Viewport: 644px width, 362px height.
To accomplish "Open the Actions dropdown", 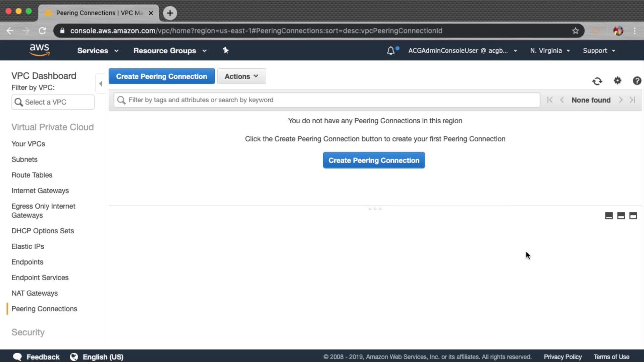I will pyautogui.click(x=241, y=76).
